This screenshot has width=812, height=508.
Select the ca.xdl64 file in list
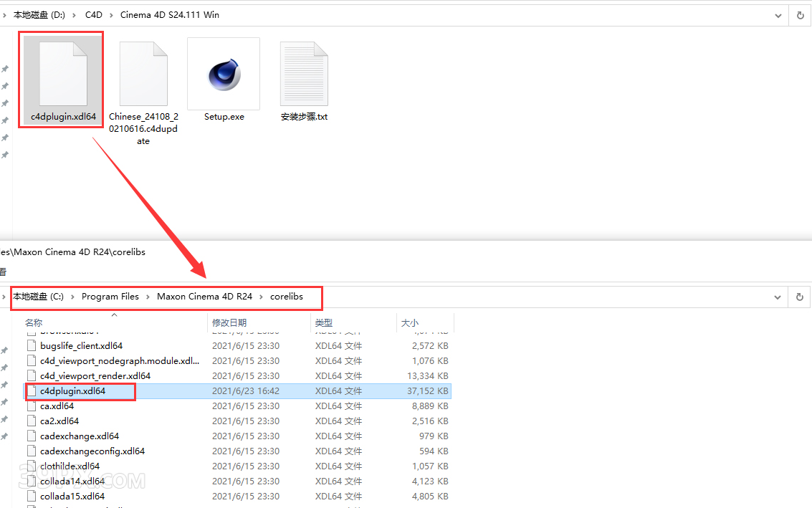57,406
